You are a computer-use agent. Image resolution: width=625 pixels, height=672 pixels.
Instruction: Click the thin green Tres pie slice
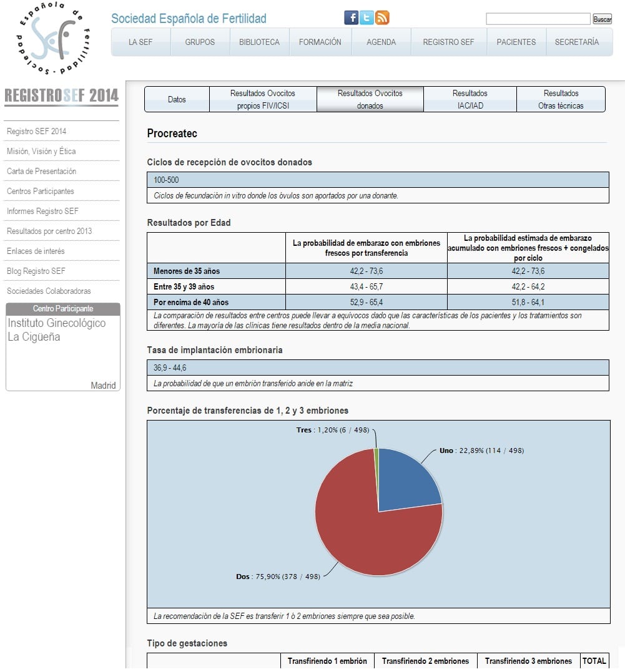pyautogui.click(x=376, y=467)
